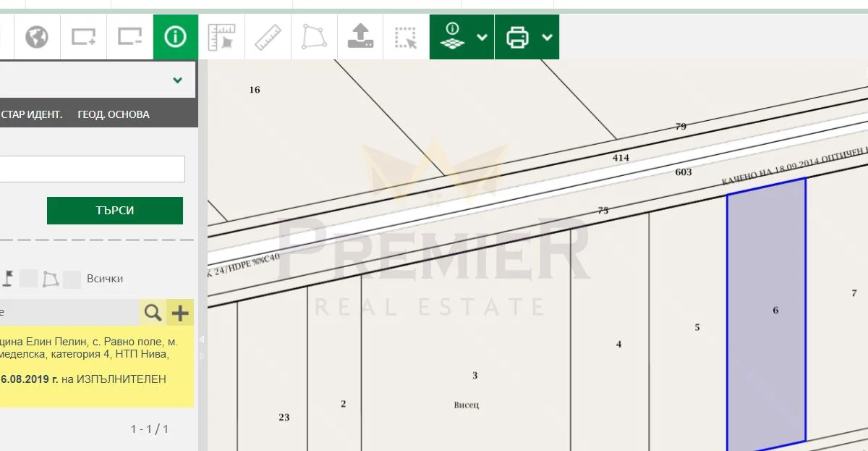Select the ruler distance measure tool
Viewport: 868px width, 451px height.
tap(268, 37)
